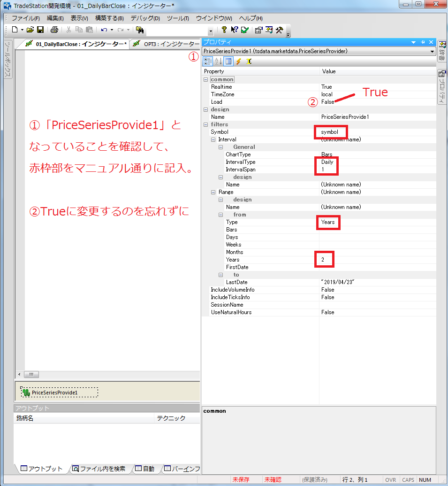Image resolution: width=448 pixels, height=486 pixels.
Task: Open the ファイル menu
Action: point(26,18)
